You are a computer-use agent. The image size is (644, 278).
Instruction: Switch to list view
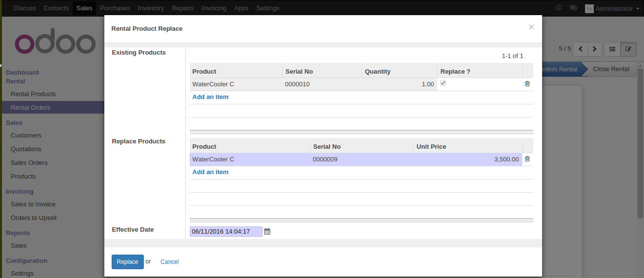tap(612, 49)
